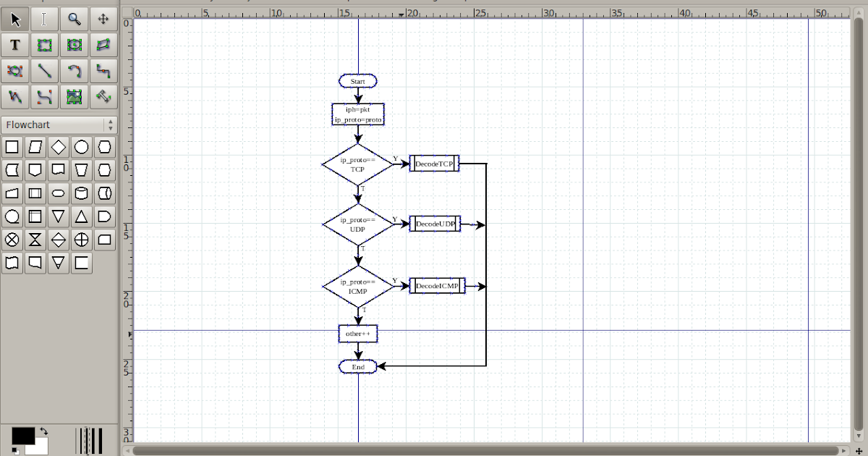Pick the Merge downward triangle shape

[59, 216]
